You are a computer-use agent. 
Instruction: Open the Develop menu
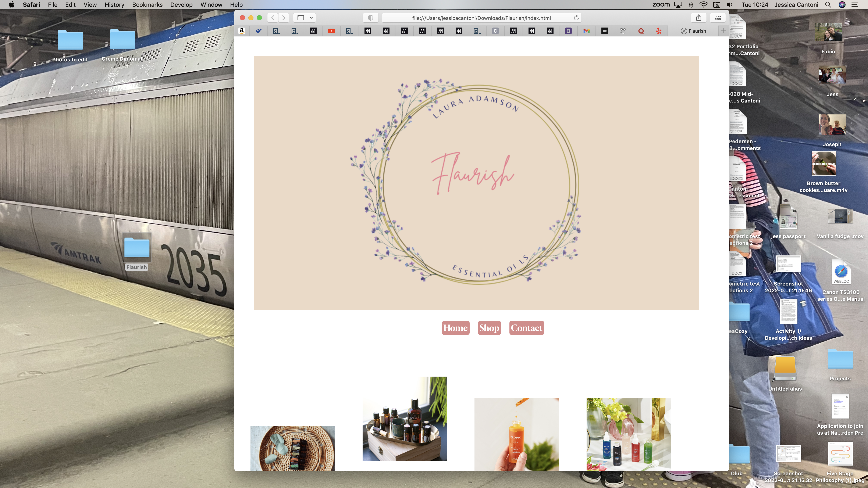181,5
